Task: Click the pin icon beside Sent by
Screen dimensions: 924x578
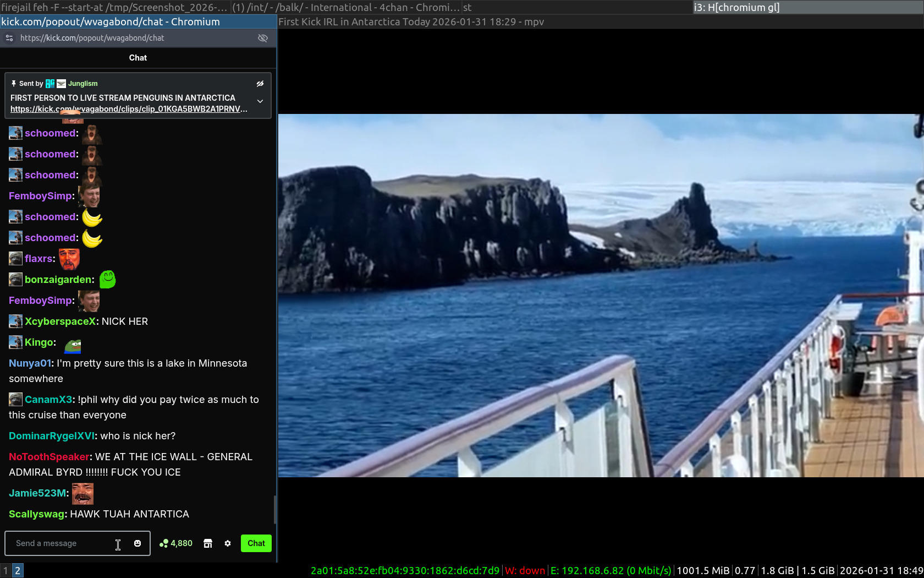Action: (x=14, y=84)
